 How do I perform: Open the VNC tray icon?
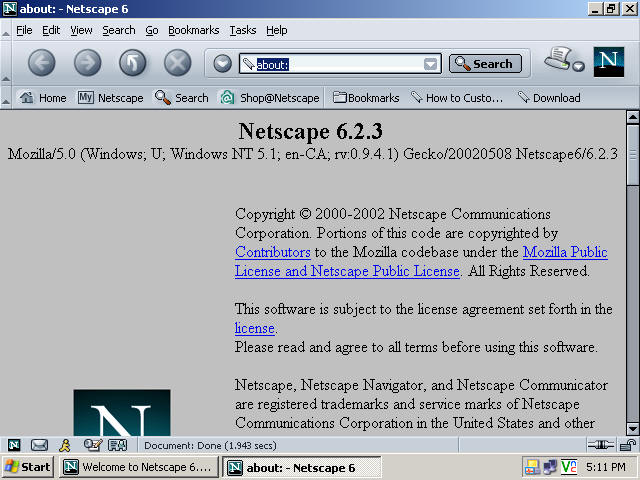[x=569, y=467]
